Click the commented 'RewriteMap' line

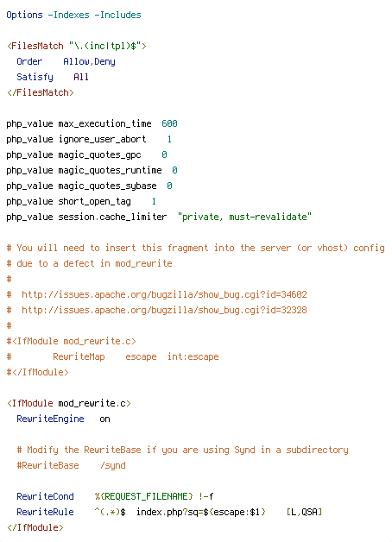(113, 356)
